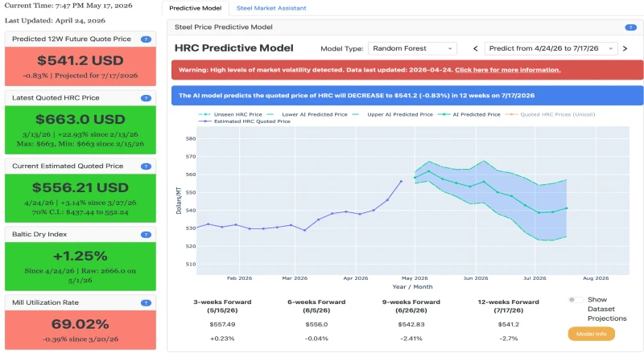644x353 pixels.
Task: Click the 3-weeks Forward value $557.49
Action: [222, 325]
